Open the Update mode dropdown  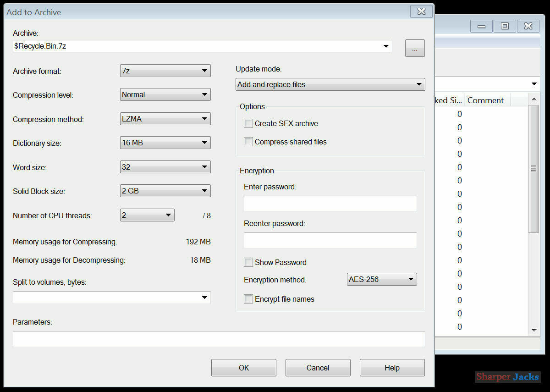point(330,84)
